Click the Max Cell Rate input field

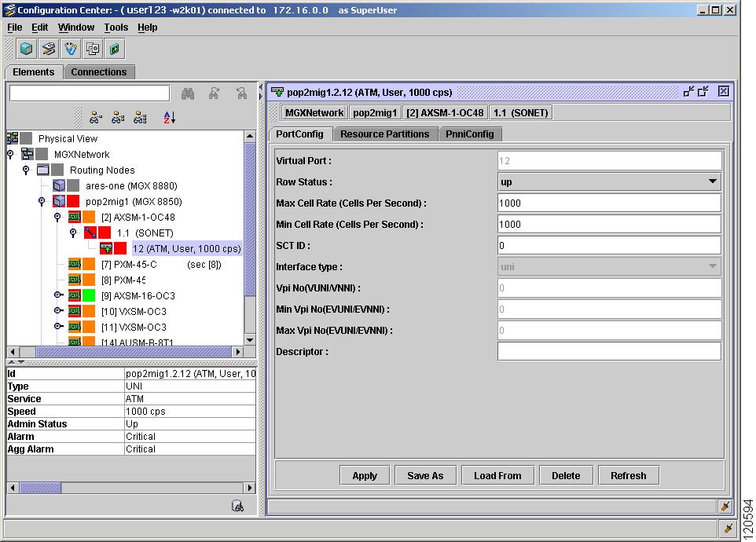click(x=609, y=203)
